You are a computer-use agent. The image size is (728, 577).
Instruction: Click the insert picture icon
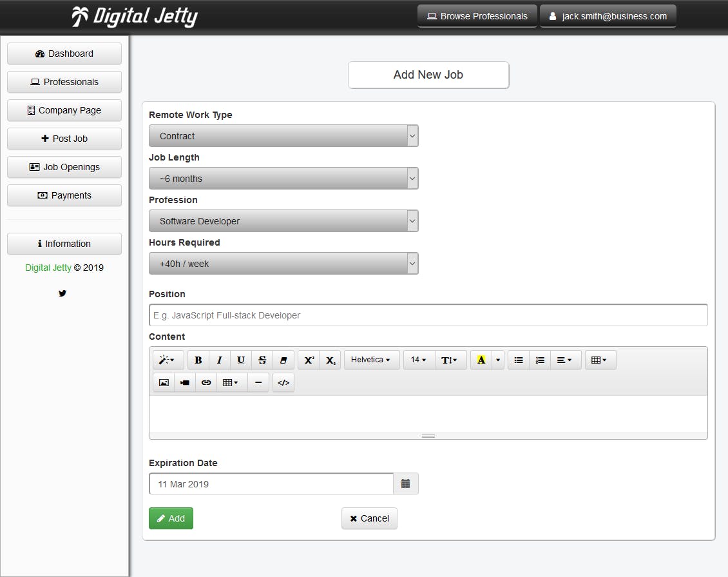point(164,383)
